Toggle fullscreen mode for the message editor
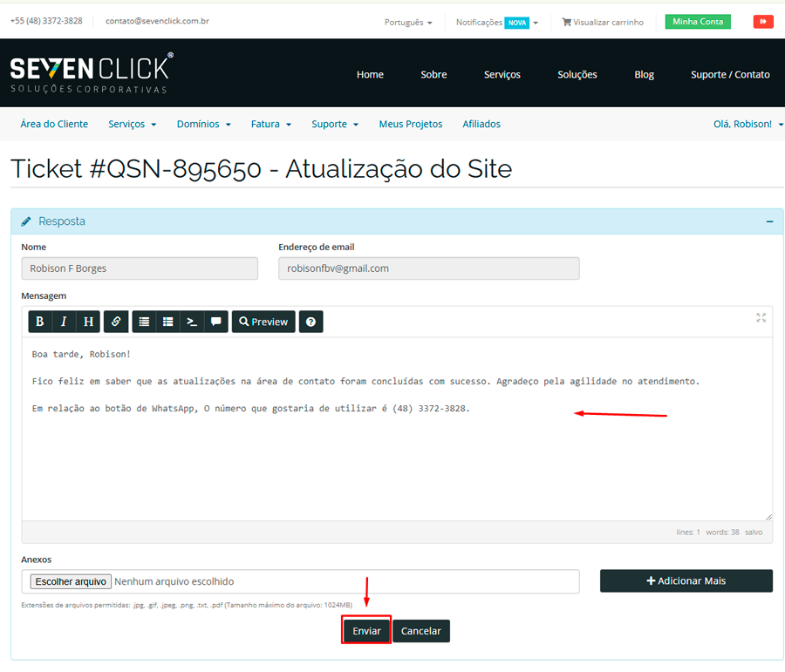 point(761,318)
